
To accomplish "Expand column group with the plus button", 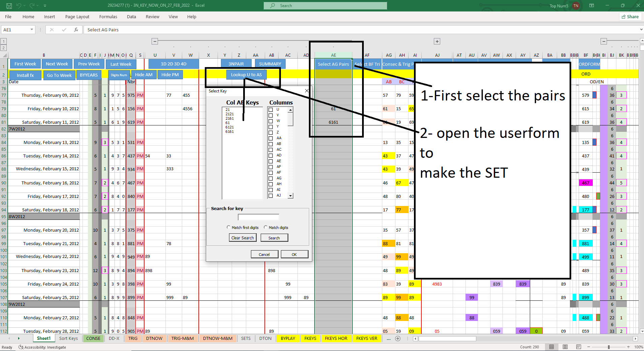I will 437,41.
